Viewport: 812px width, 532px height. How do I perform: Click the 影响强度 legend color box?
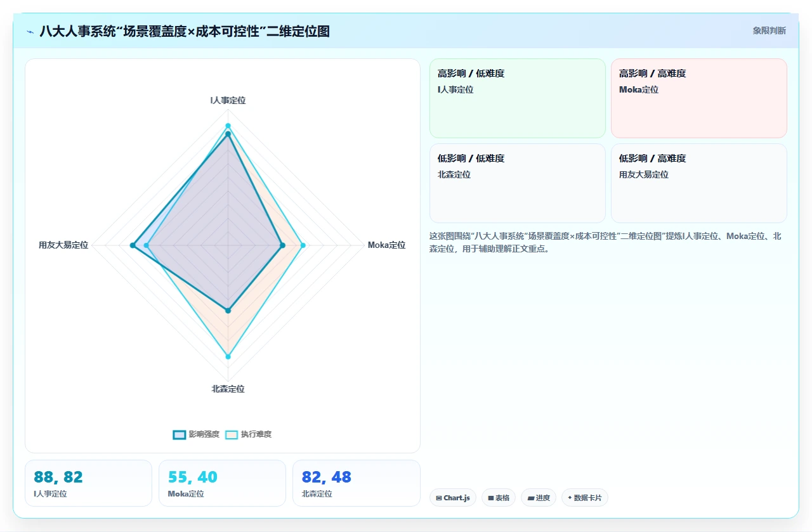click(180, 434)
